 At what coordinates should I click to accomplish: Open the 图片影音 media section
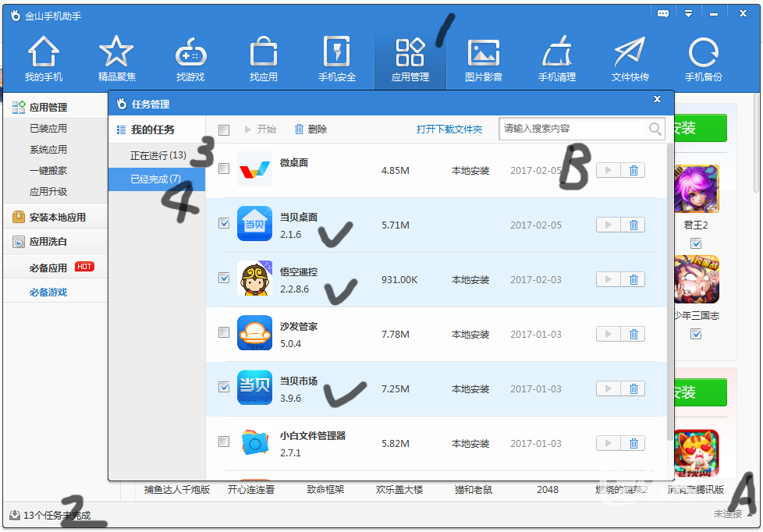point(483,59)
